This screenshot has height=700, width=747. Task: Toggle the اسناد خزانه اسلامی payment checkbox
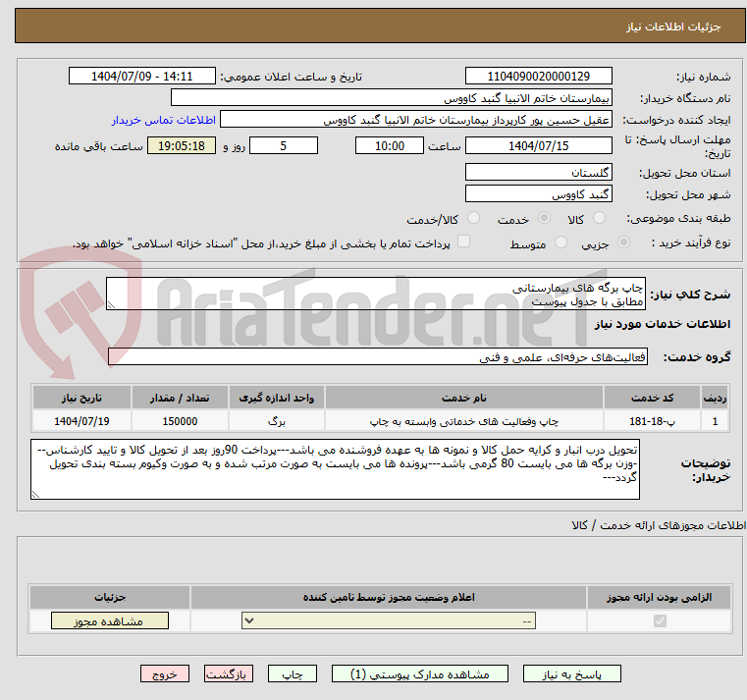[x=463, y=242]
